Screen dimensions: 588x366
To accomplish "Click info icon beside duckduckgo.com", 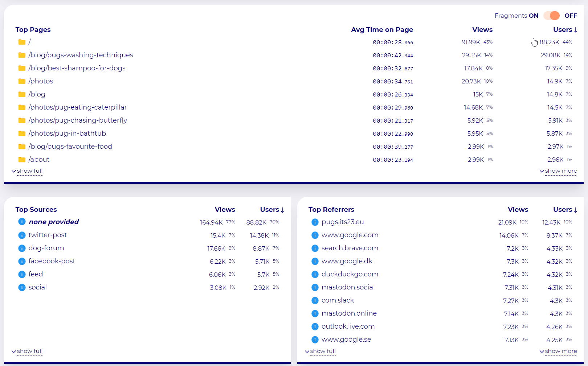I will (315, 274).
